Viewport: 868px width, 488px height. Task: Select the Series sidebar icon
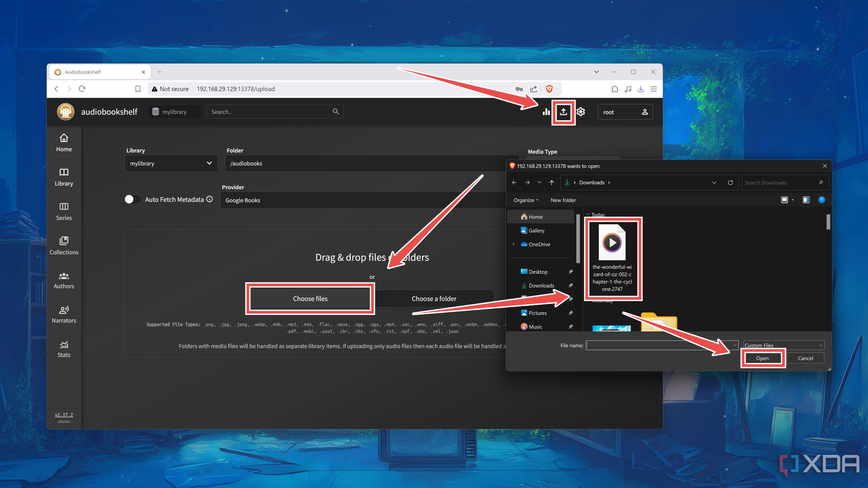(x=64, y=211)
